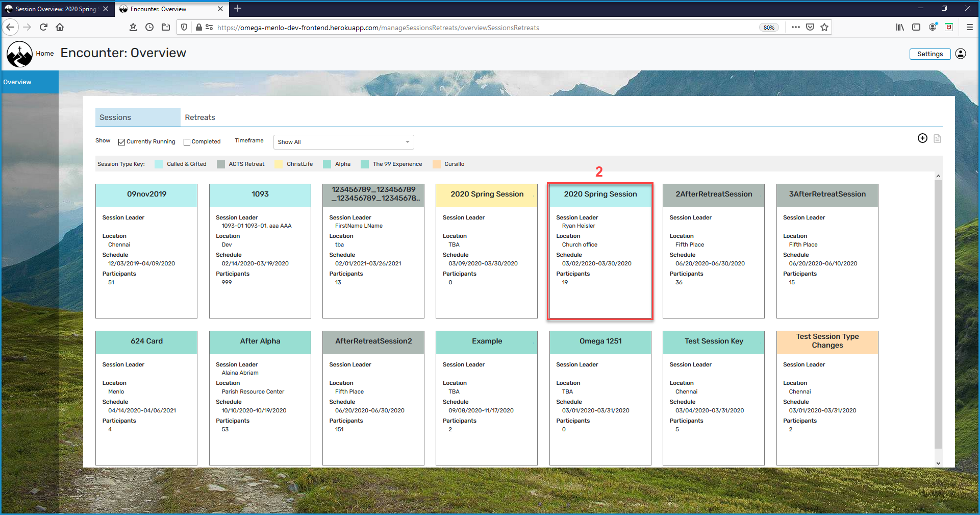Click the scrollbar up arrow
The width and height of the screenshot is (980, 515).
(x=938, y=176)
